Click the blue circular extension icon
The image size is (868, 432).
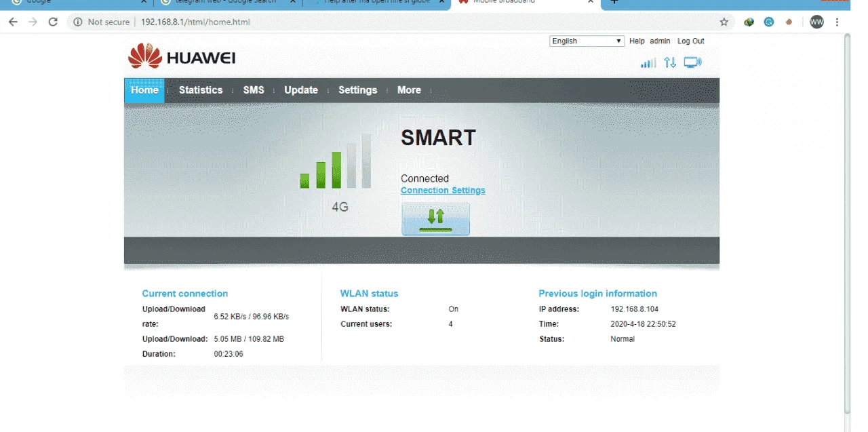(769, 22)
